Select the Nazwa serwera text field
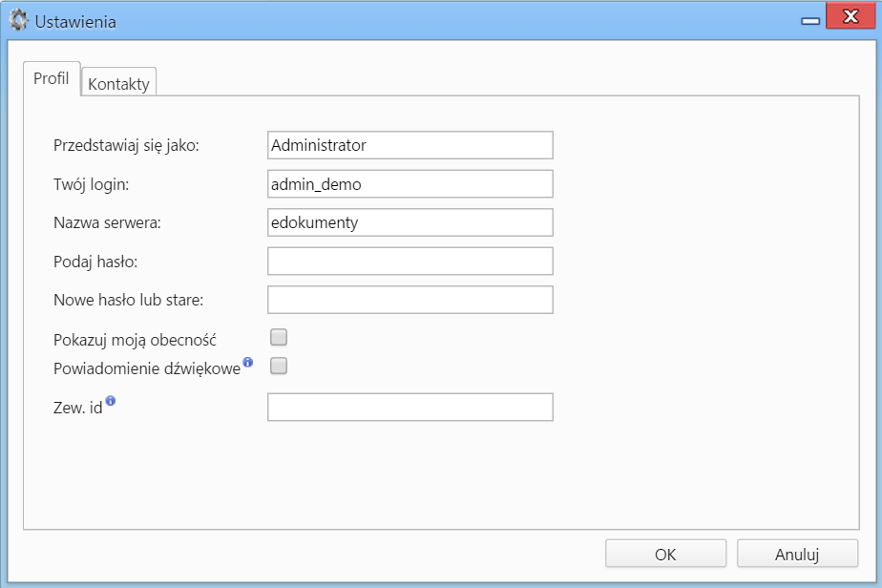 coord(410,222)
